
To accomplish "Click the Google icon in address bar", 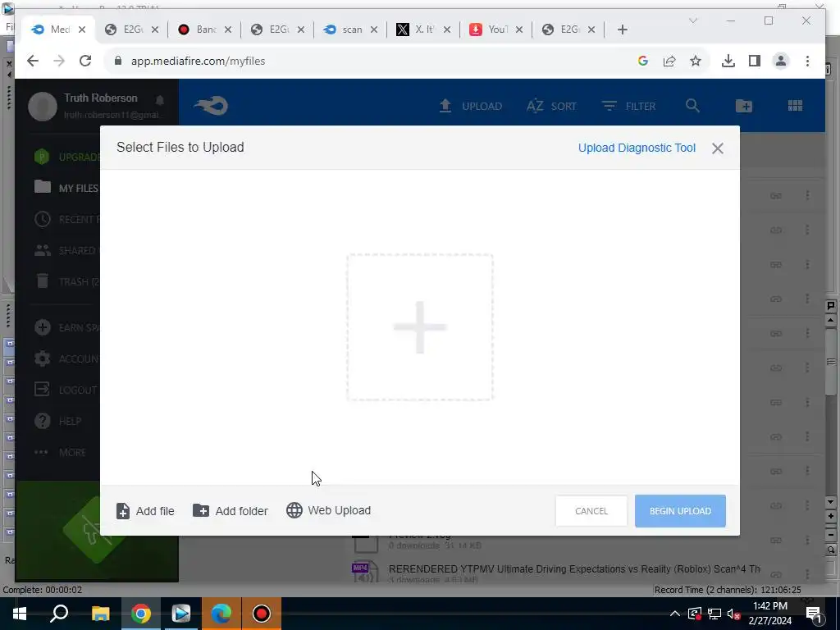I will click(x=643, y=61).
